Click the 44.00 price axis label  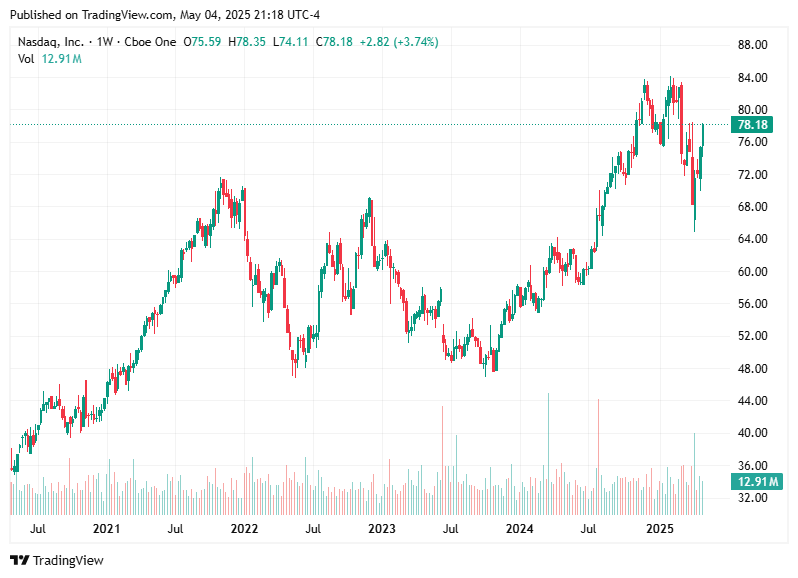coord(752,401)
